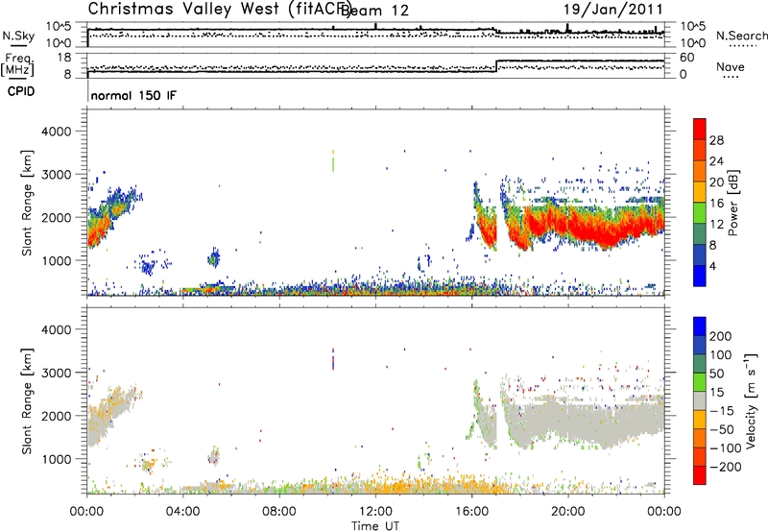Select the 'N.Search' legend label
Viewport: 768px width, 532px height.
point(741,36)
